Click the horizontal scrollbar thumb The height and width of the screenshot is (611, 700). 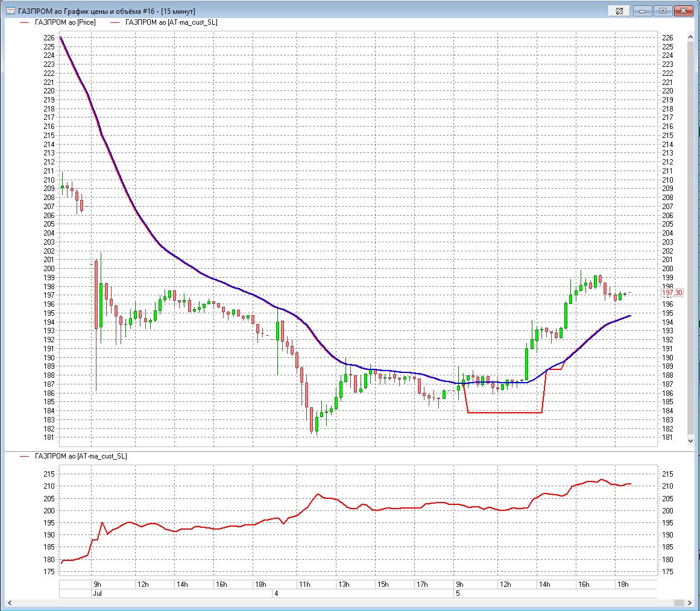point(679,603)
